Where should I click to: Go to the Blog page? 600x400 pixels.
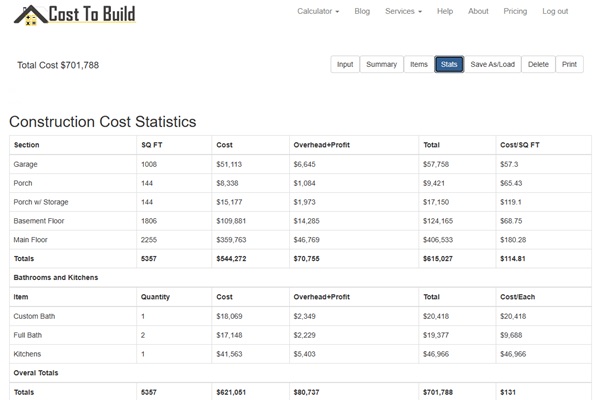click(x=362, y=11)
